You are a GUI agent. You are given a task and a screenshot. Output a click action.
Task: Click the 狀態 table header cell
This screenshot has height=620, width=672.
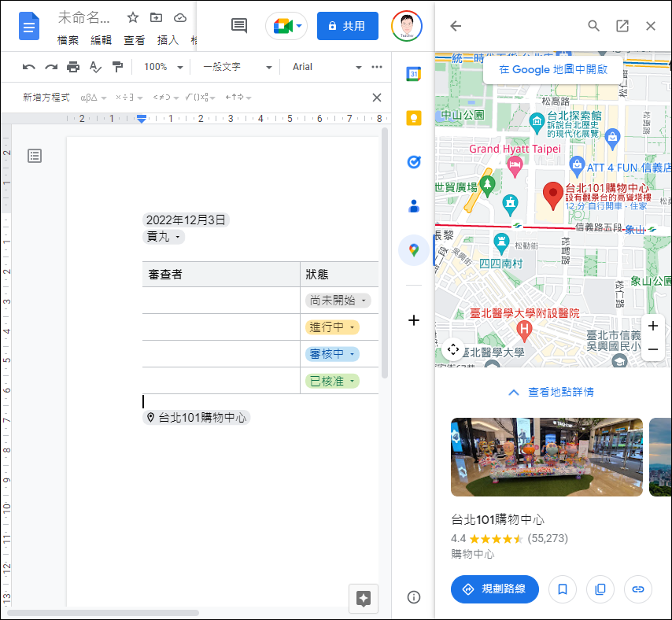coord(339,275)
